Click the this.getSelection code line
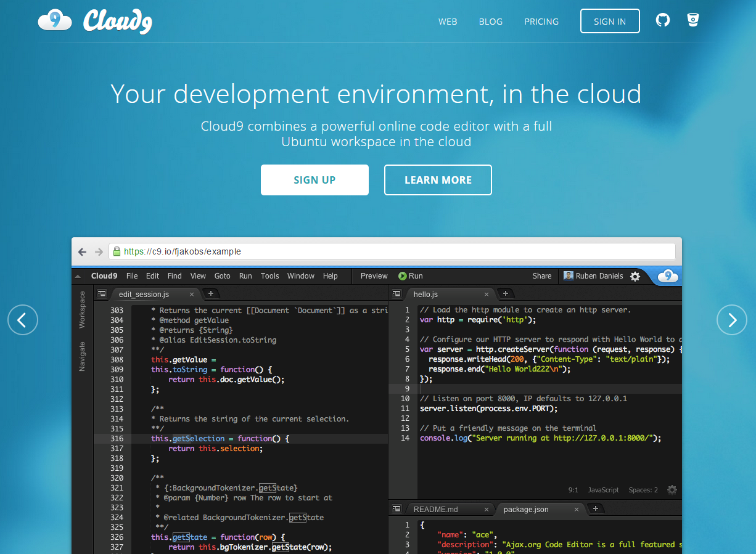The image size is (756, 554). coord(220,439)
